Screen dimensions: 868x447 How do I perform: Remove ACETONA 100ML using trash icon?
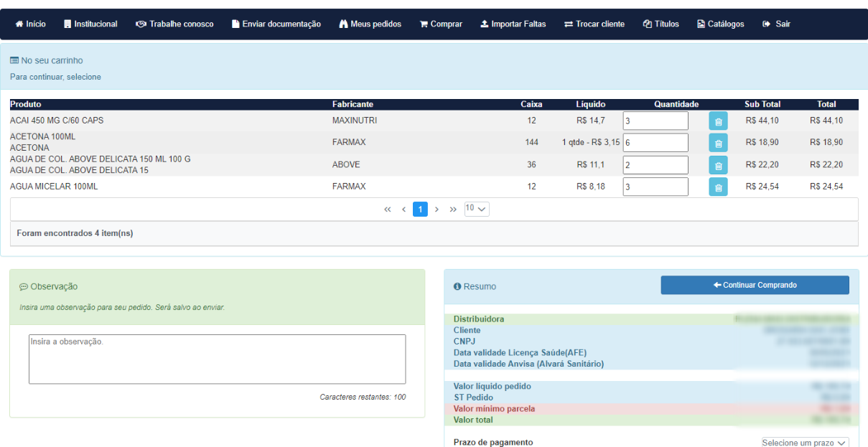tap(718, 143)
